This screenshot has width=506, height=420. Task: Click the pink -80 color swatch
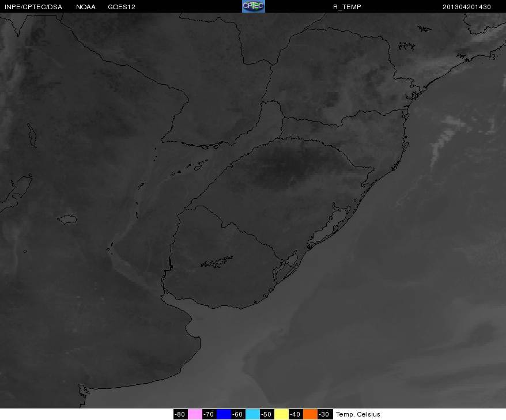[195, 414]
